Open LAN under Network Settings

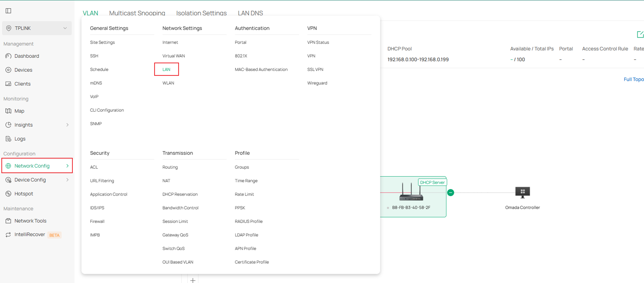click(x=166, y=69)
